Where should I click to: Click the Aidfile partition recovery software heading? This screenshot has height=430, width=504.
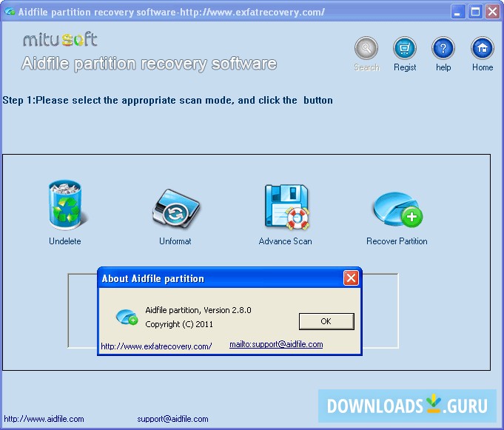149,64
